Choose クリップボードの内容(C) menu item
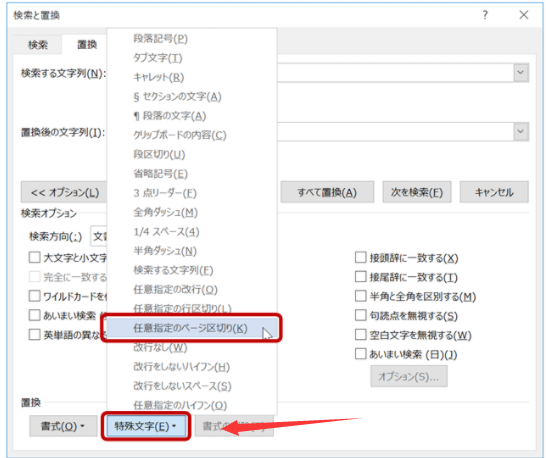The width and height of the screenshot is (546, 458). (192, 135)
